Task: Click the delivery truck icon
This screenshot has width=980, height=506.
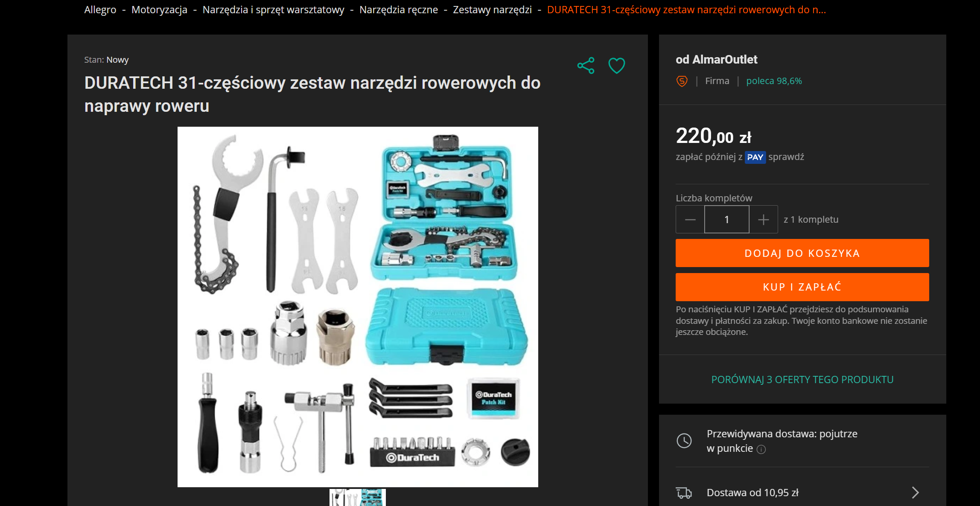Action: [684, 493]
